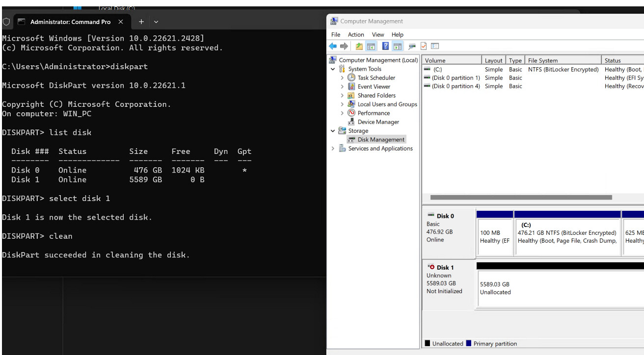Expand the Services and Applications node
The width and height of the screenshot is (644, 355).
click(333, 149)
